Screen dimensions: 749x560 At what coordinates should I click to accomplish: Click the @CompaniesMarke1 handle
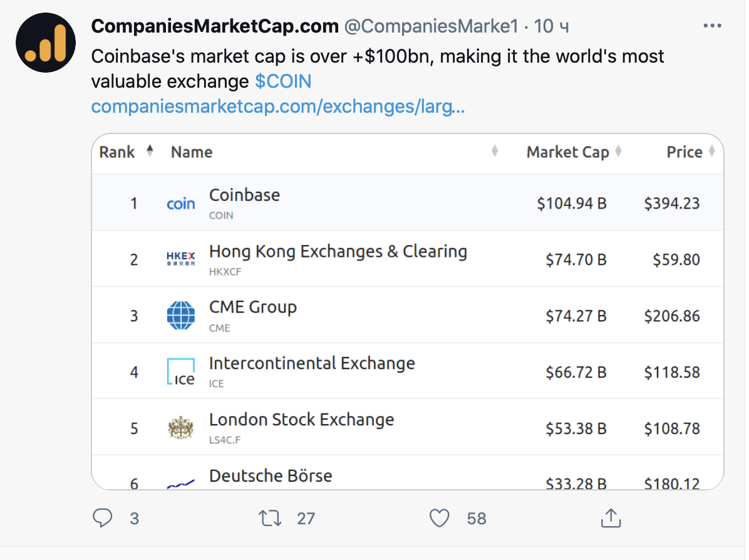pos(431,26)
